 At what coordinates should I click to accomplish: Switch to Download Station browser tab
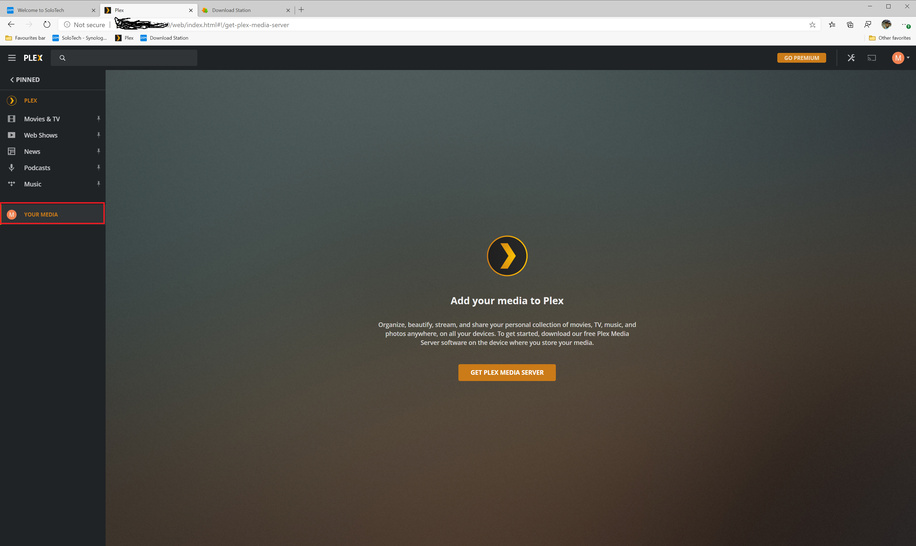[x=245, y=10]
